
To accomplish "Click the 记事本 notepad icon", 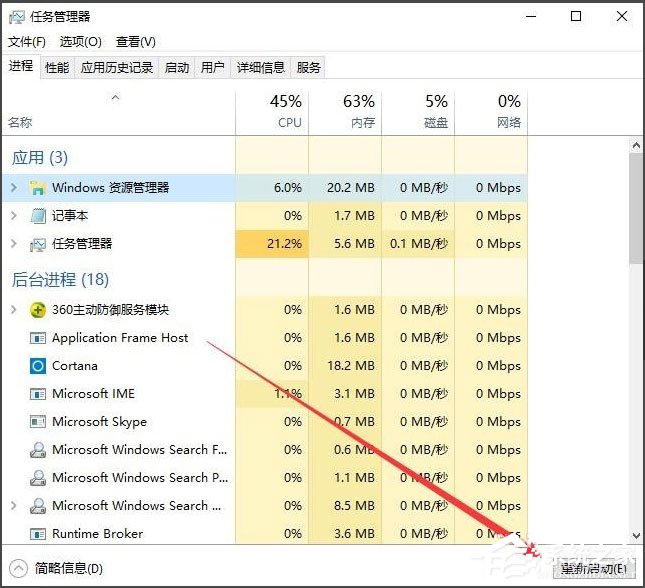I will (x=38, y=216).
